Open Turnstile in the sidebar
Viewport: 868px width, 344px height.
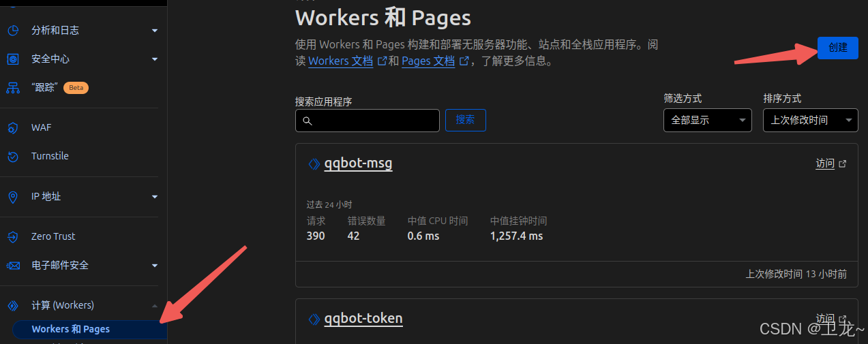[x=50, y=157]
